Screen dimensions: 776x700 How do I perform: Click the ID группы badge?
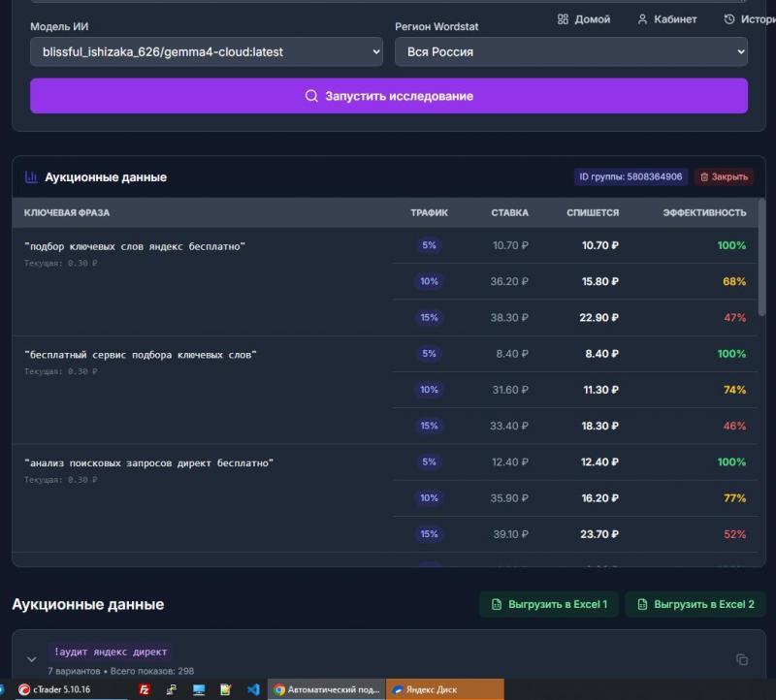tap(630, 176)
